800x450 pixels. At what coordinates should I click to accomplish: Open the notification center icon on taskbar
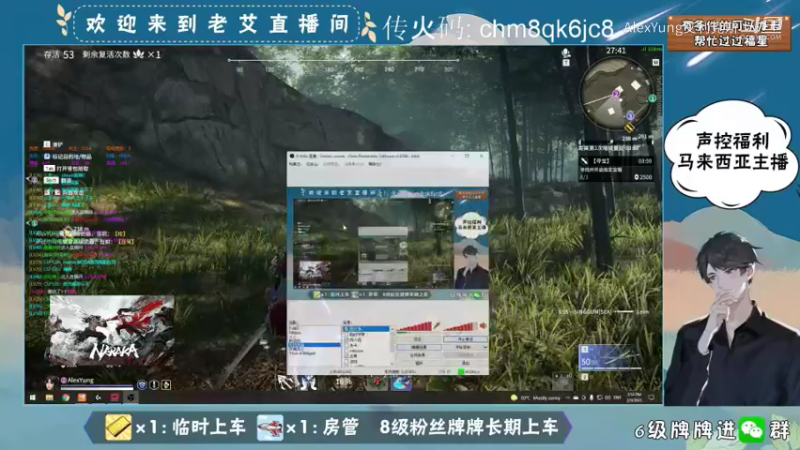(x=652, y=397)
